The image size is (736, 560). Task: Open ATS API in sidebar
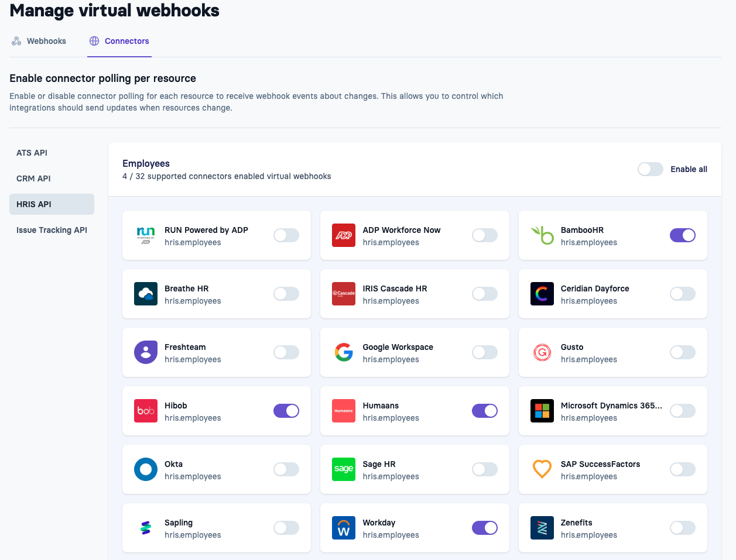[x=52, y=153]
